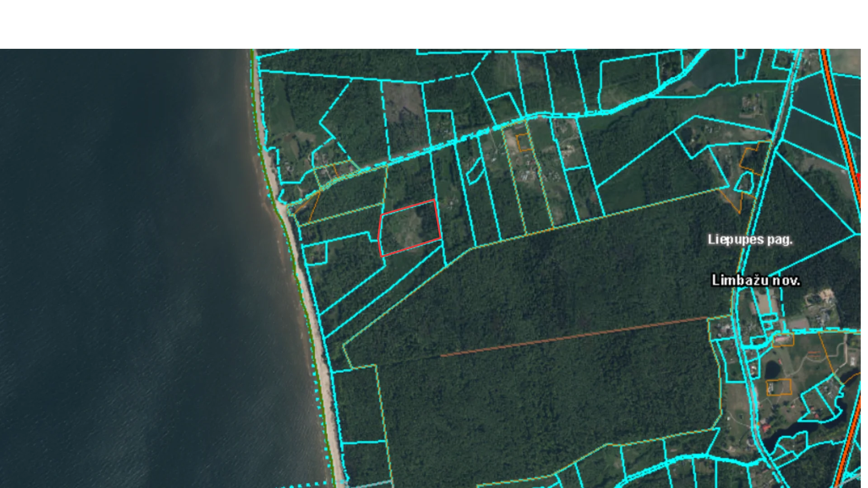Click the 'Liepupes pag.' map label
This screenshot has height=488, width=868.
[750, 239]
